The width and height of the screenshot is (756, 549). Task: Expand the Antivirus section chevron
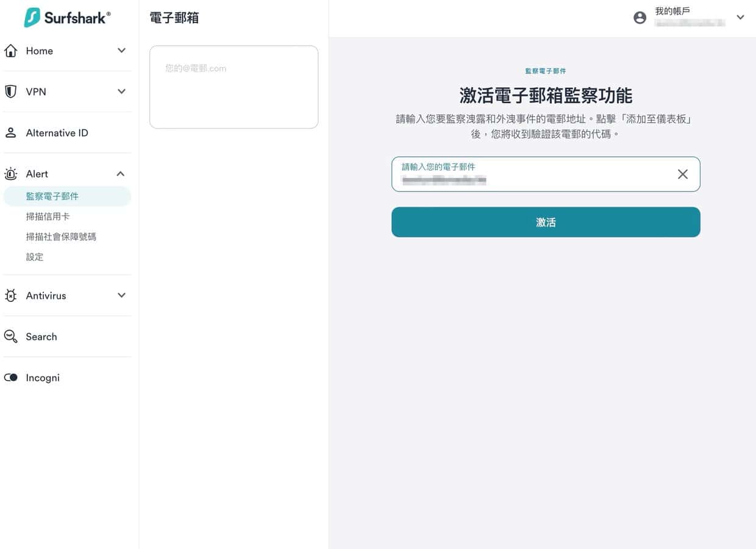pyautogui.click(x=121, y=295)
